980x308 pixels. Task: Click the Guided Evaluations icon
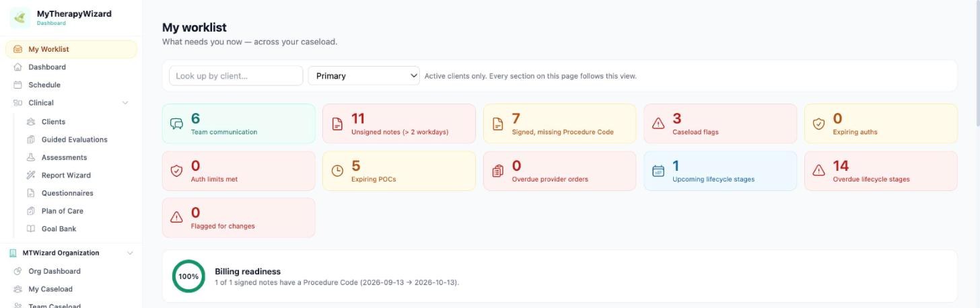pos(30,139)
